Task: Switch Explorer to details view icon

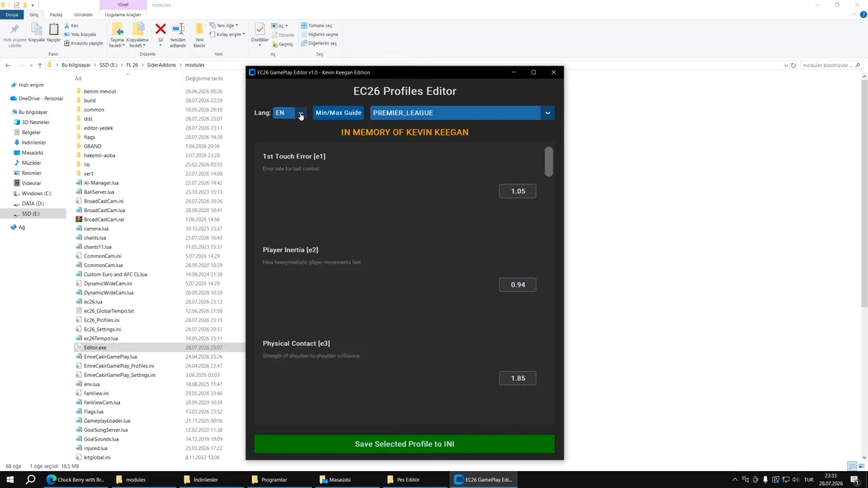Action: click(x=852, y=466)
